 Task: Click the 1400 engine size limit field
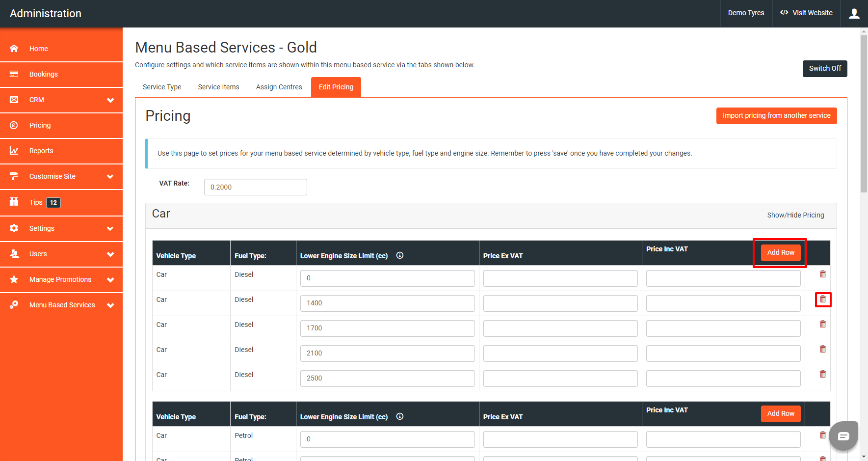[x=388, y=303]
